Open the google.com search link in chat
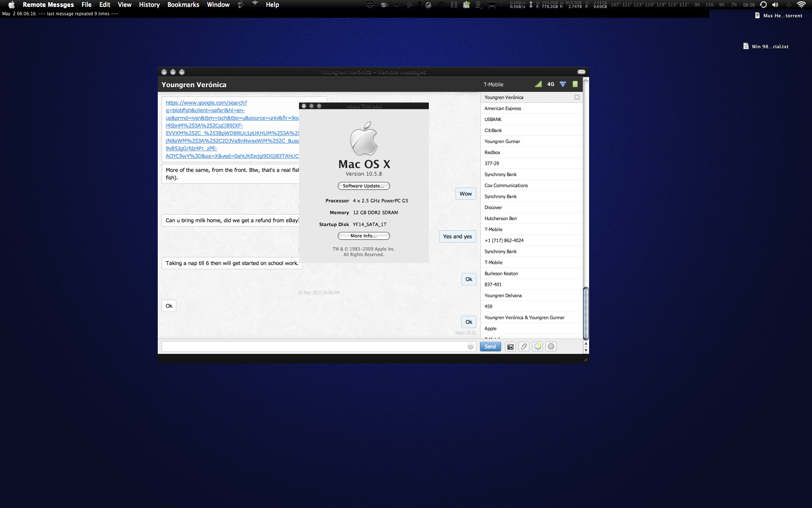The image size is (812, 508). pyautogui.click(x=232, y=130)
